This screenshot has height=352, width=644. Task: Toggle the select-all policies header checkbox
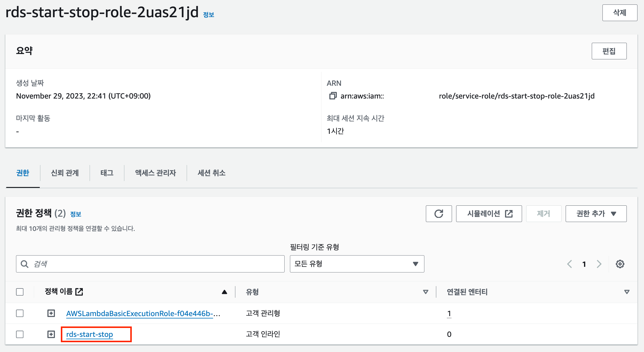tap(20, 292)
